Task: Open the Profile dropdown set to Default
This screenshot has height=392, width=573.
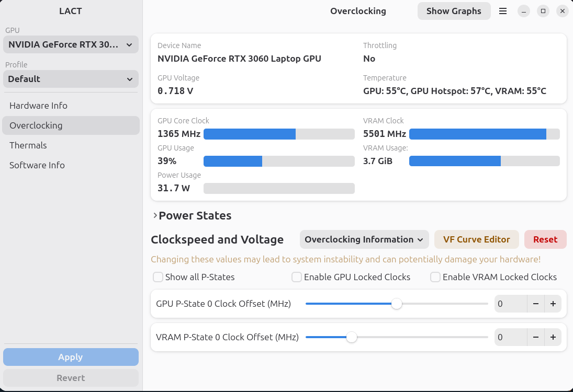Action: click(x=71, y=79)
